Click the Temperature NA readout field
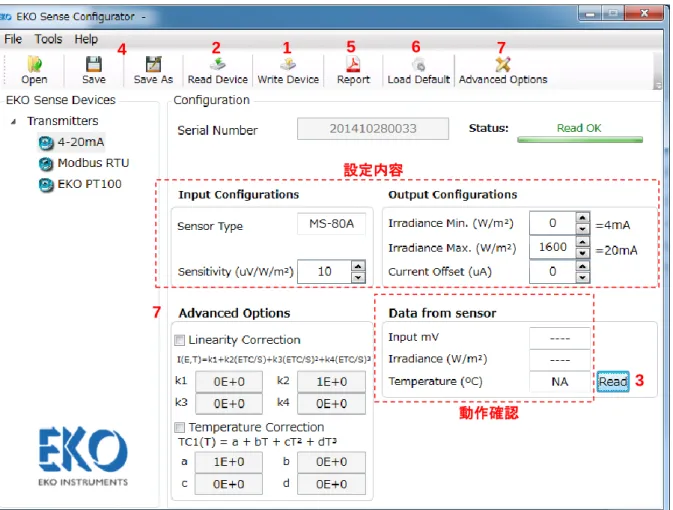 pyautogui.click(x=560, y=382)
